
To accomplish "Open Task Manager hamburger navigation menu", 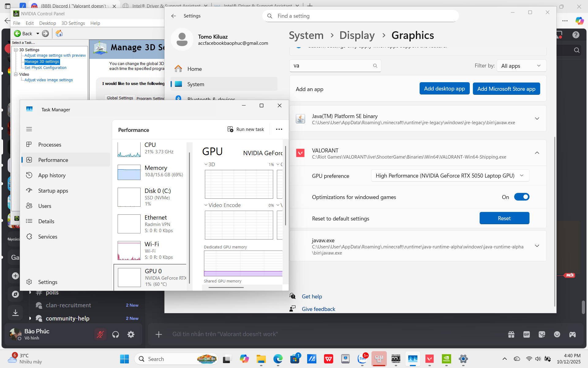I will pos(29,129).
